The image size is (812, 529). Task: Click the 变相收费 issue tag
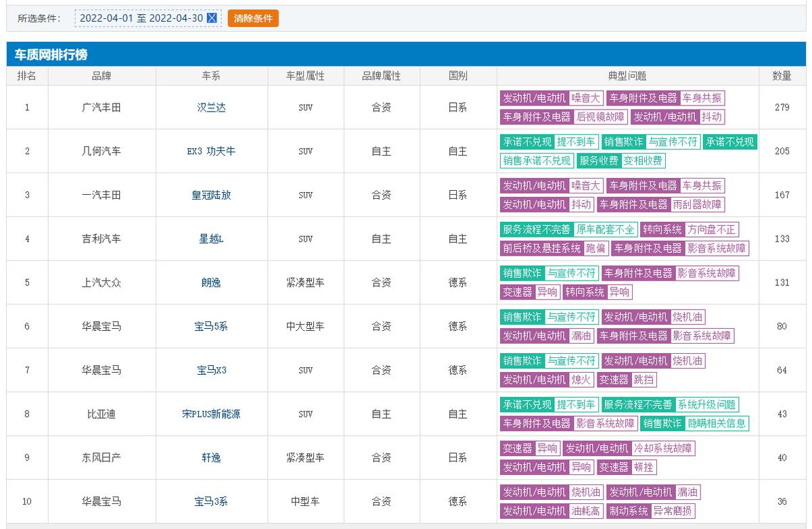(644, 161)
